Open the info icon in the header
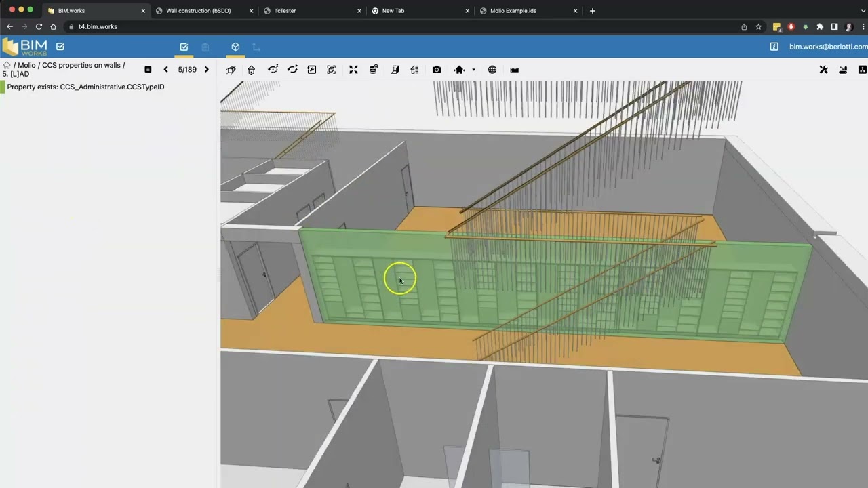The height and width of the screenshot is (488, 868). coord(774,47)
